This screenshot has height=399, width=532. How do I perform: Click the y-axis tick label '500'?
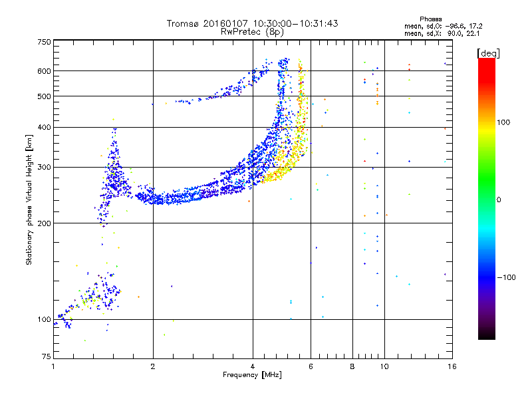[45, 96]
